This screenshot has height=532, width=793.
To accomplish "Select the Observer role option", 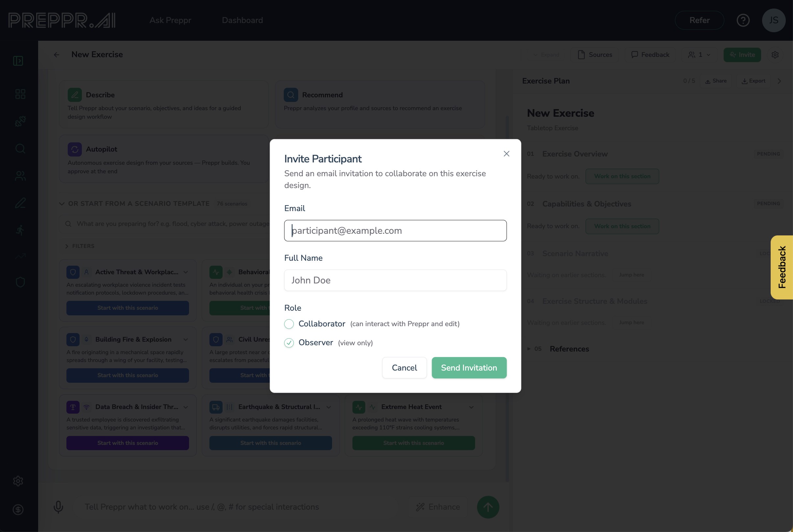I will (289, 343).
